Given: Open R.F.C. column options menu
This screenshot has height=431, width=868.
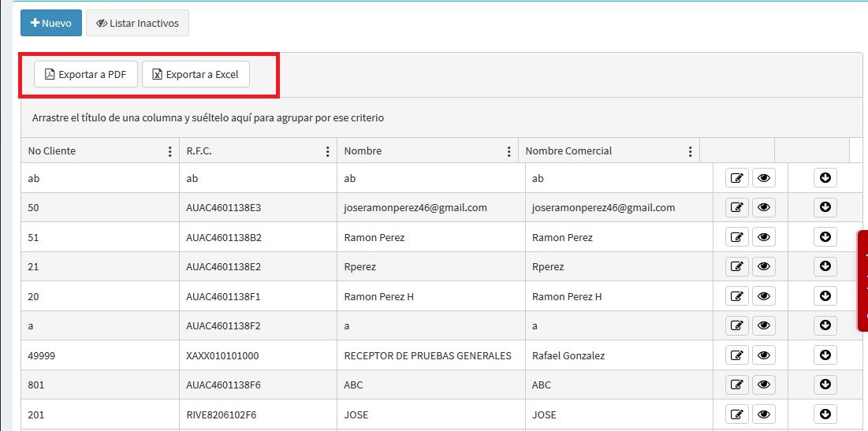Looking at the screenshot, I should pos(327,151).
